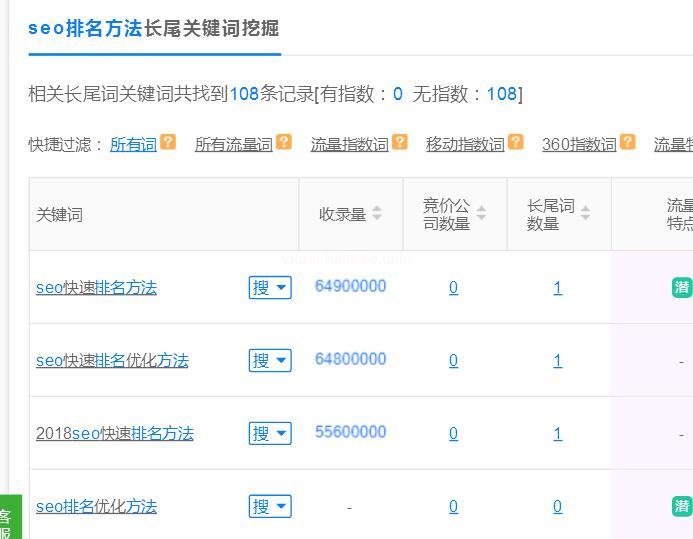Expand 搜 dropdown for seo快速排名优化方法
This screenshot has width=693, height=539.
click(270, 361)
